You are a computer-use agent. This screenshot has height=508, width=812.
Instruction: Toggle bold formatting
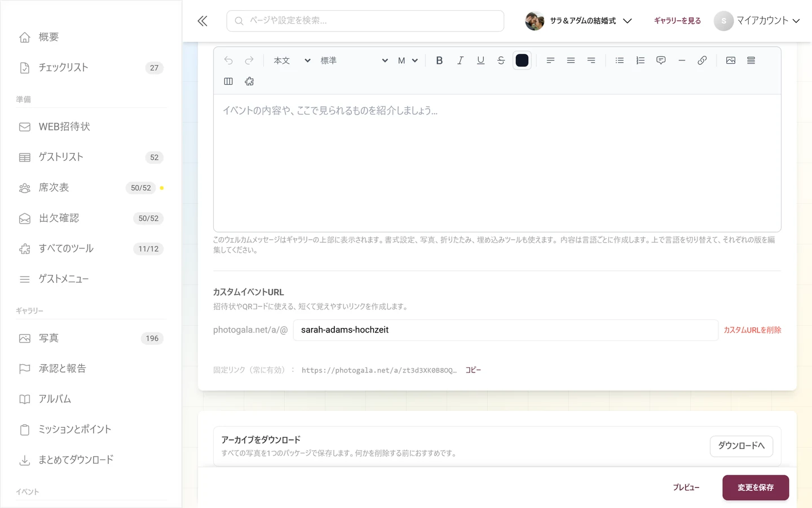[439, 60]
